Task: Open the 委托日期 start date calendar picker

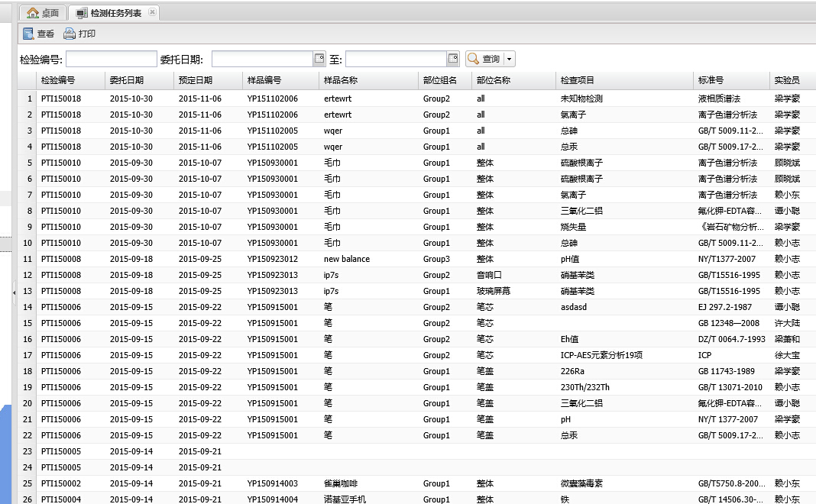Action: [319, 59]
